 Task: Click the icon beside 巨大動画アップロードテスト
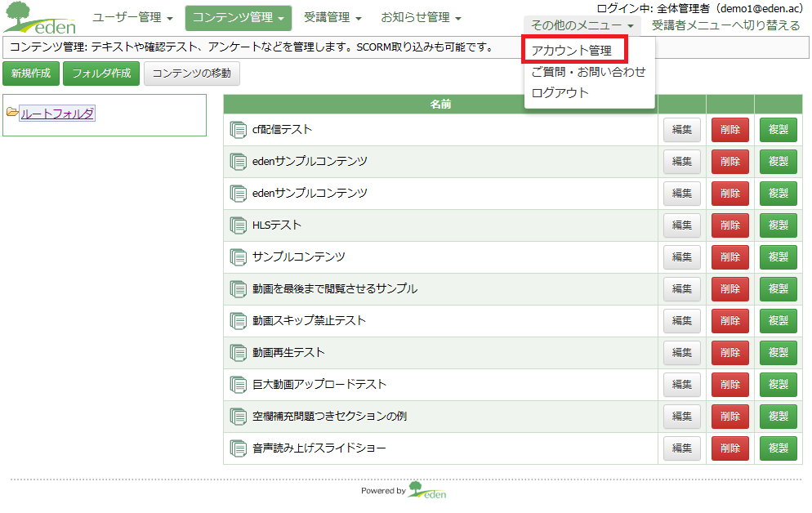click(x=239, y=385)
